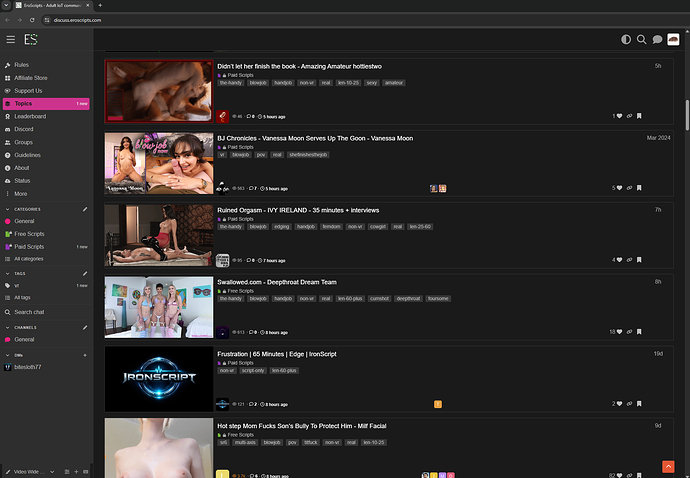This screenshot has height=478, width=690.
Task: Open the forum search magnifier
Action: [642, 40]
